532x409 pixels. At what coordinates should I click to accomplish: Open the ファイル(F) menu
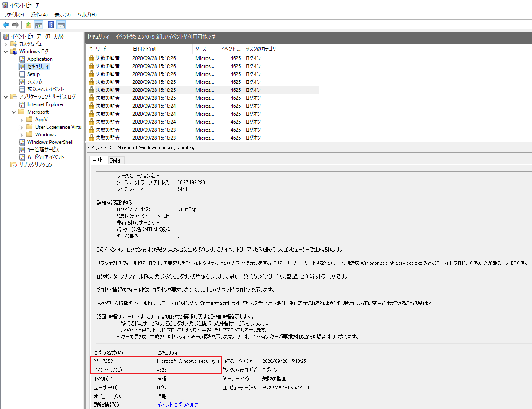pos(14,15)
